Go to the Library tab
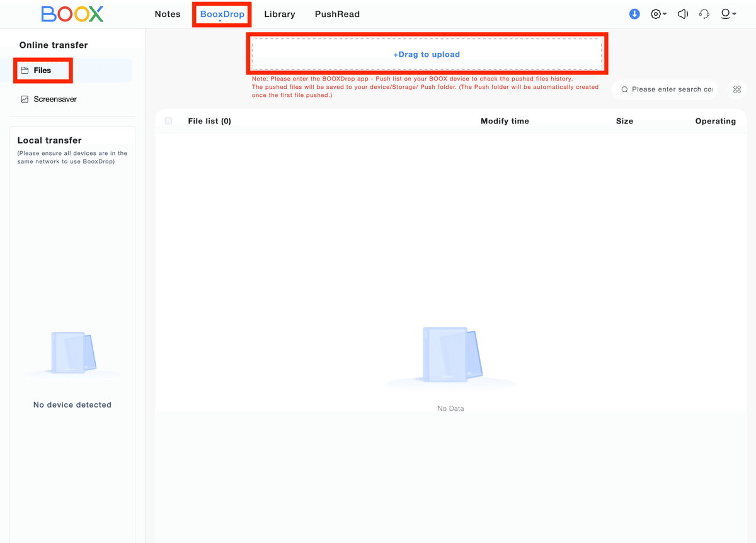 click(x=280, y=14)
